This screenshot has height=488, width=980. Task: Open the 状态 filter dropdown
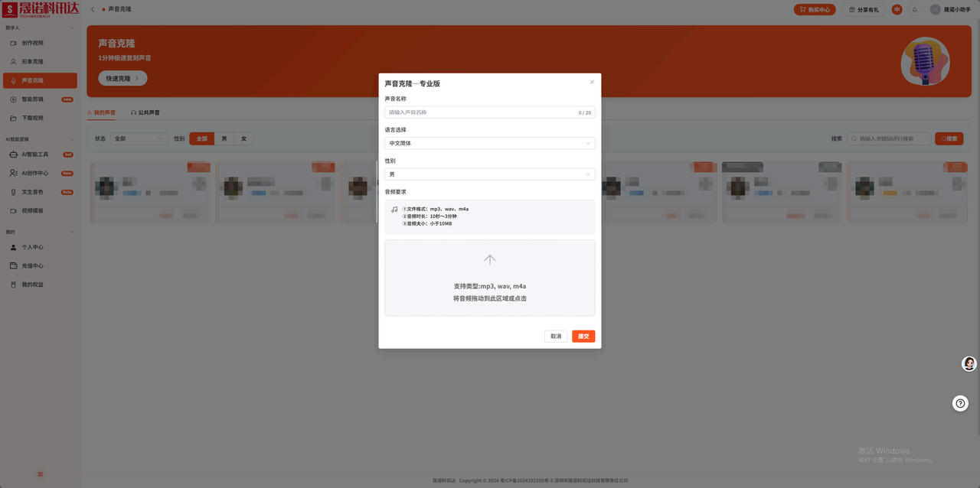click(139, 138)
